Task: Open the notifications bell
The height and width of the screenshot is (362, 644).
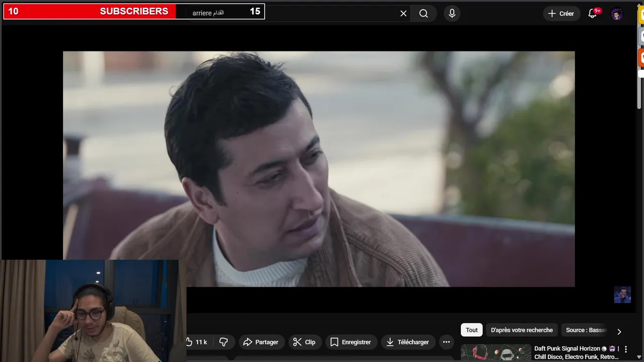Action: click(x=592, y=14)
